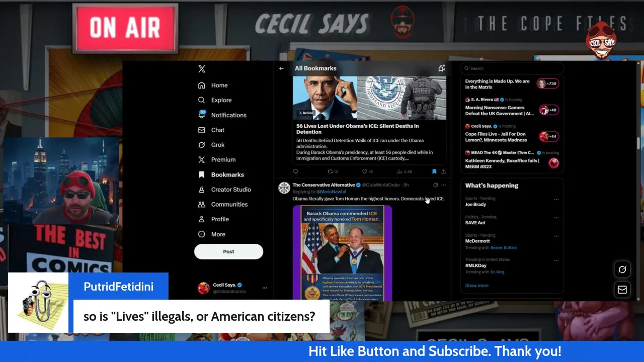Click Show more under What's happening

pos(476,286)
